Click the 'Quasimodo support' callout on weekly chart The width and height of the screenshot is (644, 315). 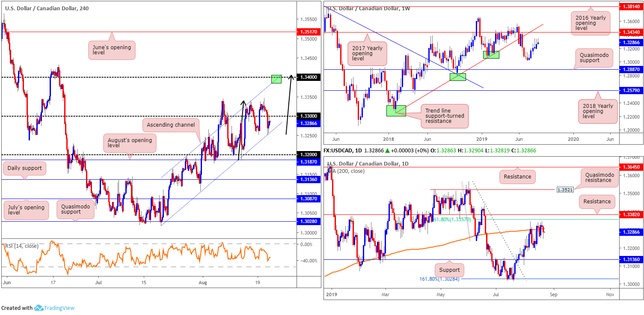click(x=594, y=58)
